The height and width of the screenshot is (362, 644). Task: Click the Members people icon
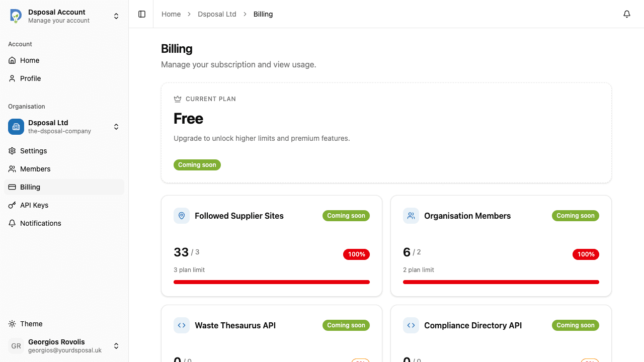12,169
